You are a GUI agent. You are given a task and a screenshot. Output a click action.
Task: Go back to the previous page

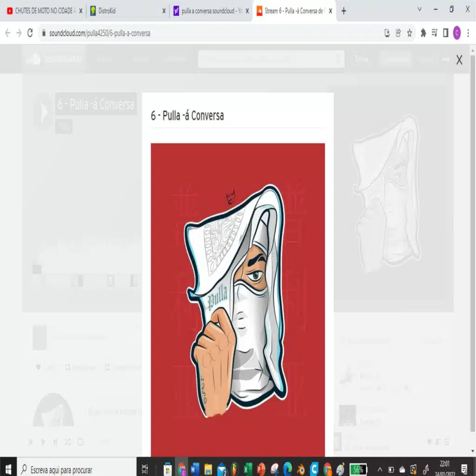[7, 33]
